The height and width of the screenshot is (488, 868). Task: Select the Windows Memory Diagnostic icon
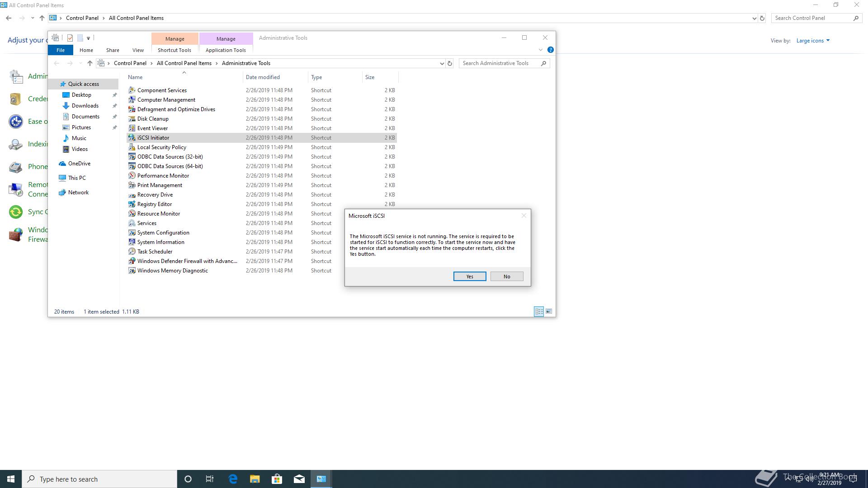point(132,270)
